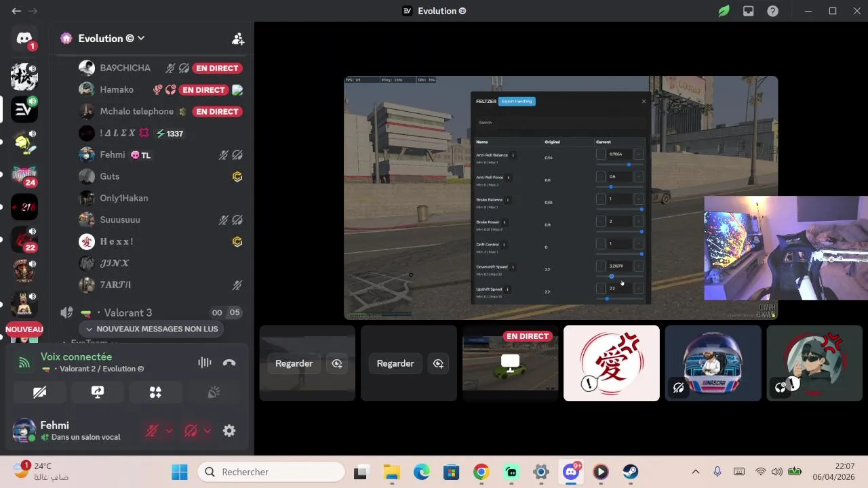This screenshot has height=488, width=868.
Task: Open the weather widget showing 24°C
Action: click(x=41, y=471)
